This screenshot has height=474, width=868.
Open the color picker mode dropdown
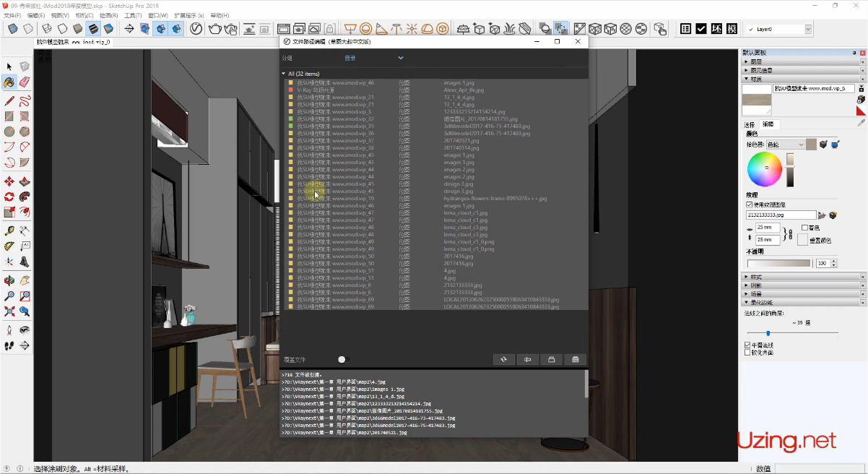pos(786,145)
